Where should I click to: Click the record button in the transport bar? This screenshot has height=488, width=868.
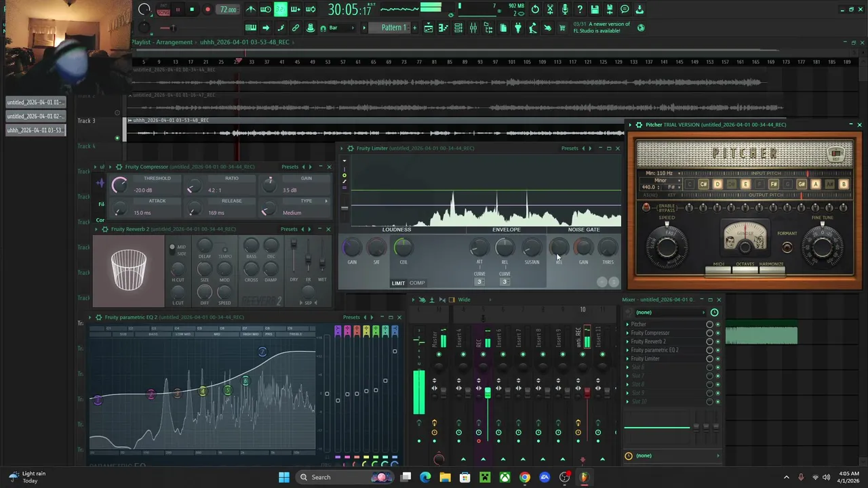208,9
